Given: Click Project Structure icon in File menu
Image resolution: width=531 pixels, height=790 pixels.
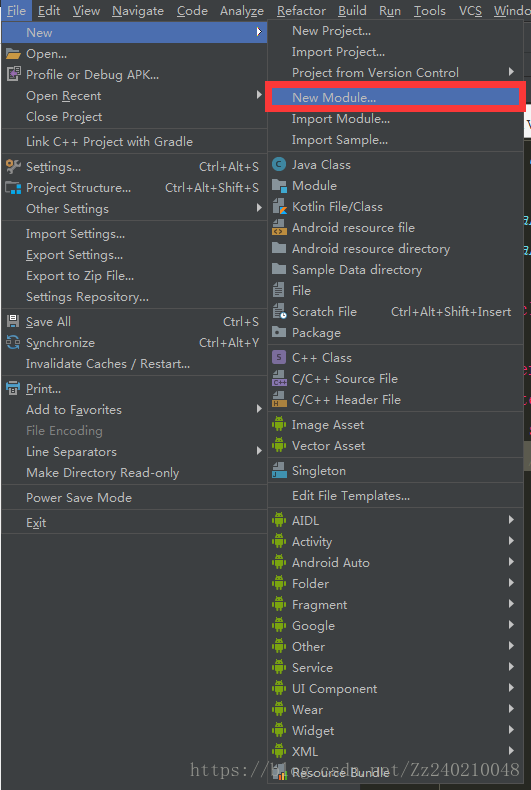Looking at the screenshot, I should click(13, 188).
